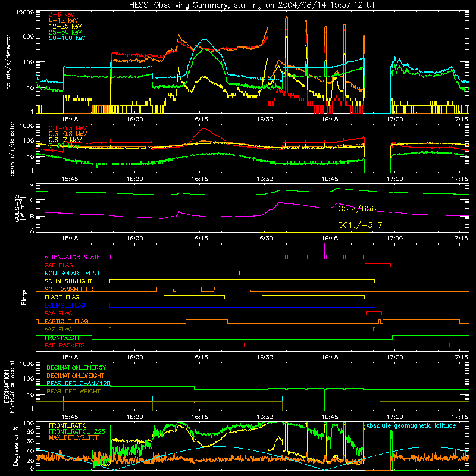Select the PARTICLE_FLAG label

pyautogui.click(x=67, y=321)
